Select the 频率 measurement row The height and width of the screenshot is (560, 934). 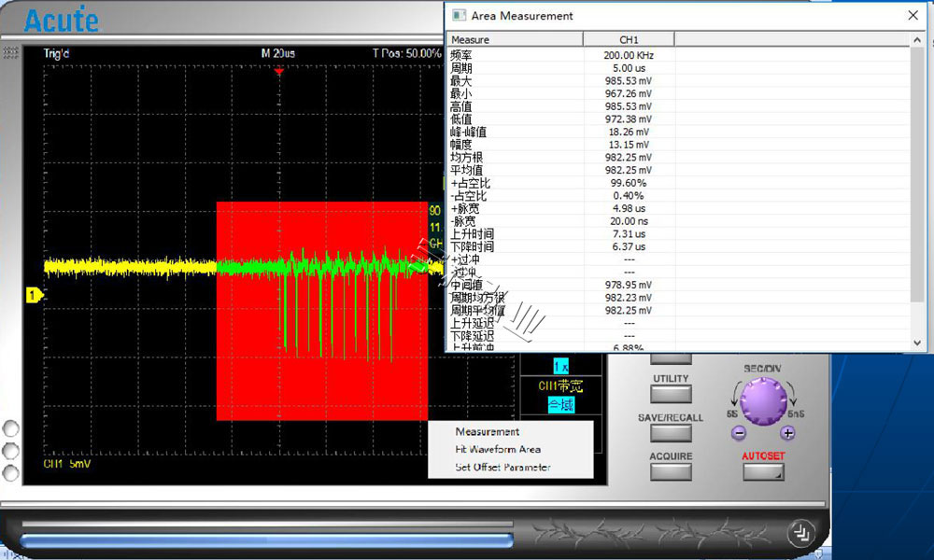678,55
